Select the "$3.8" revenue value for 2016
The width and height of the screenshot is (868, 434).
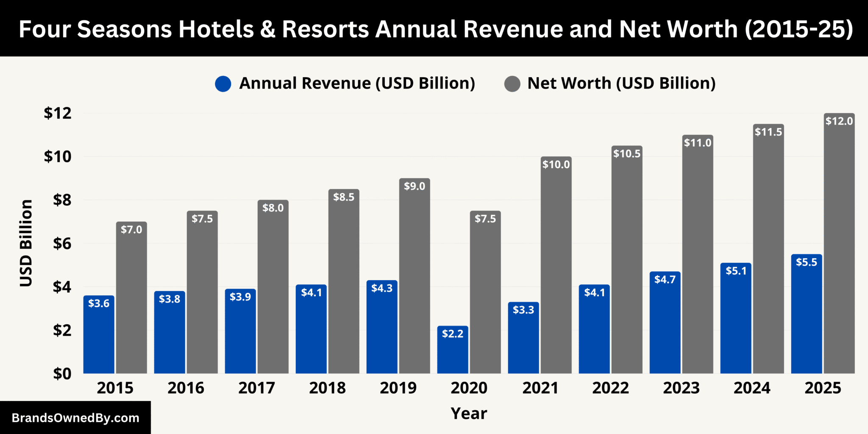tap(170, 299)
